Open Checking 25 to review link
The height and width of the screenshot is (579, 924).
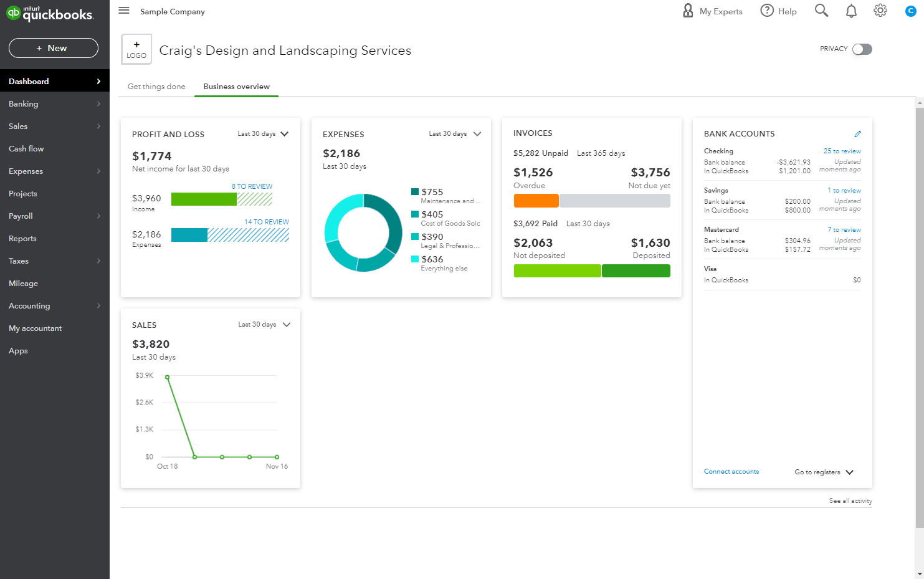842,151
